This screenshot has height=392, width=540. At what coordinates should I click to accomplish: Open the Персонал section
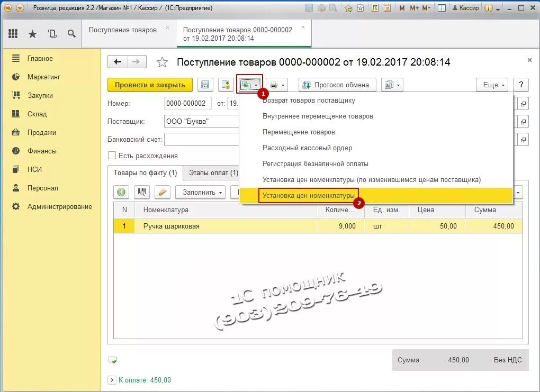point(43,188)
